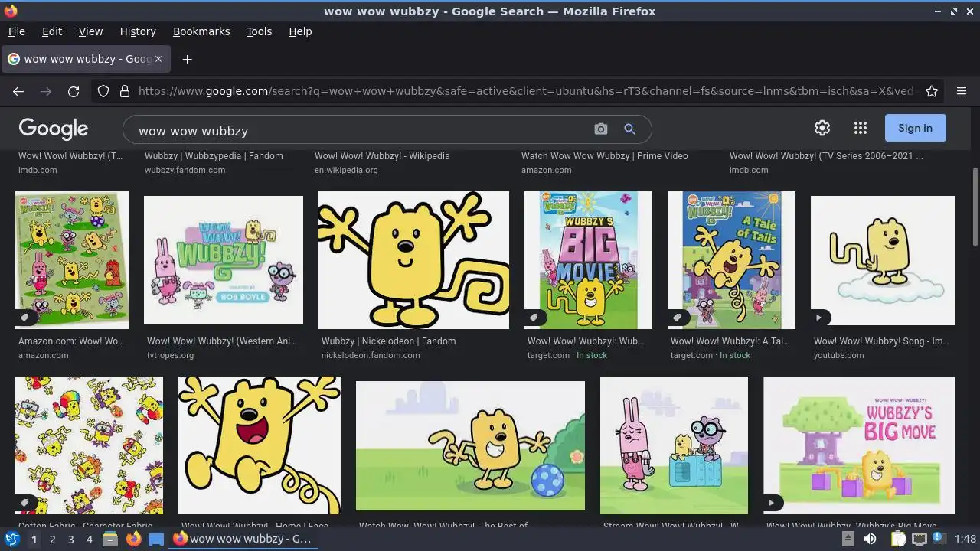Open the Google apps grid
The width and height of the screenshot is (980, 551).
pyautogui.click(x=861, y=128)
